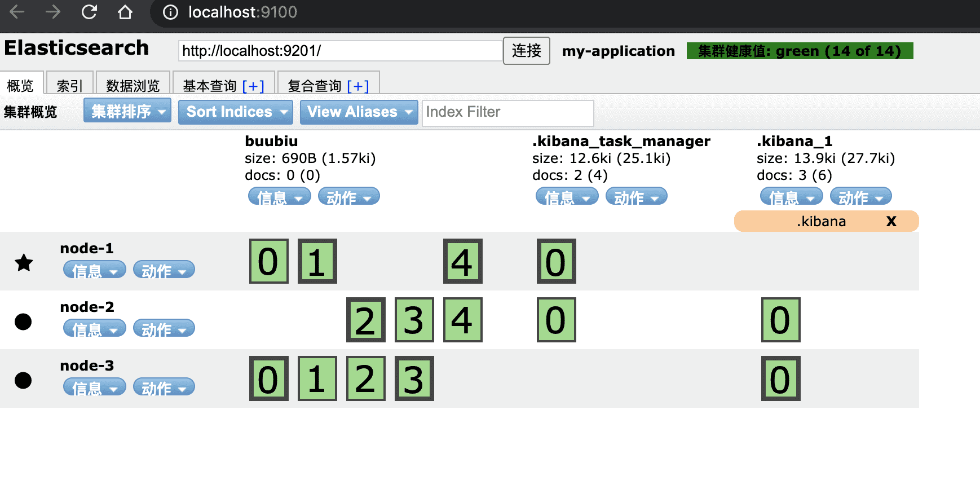Click the browser back arrow
The image size is (980, 502).
pyautogui.click(x=17, y=12)
